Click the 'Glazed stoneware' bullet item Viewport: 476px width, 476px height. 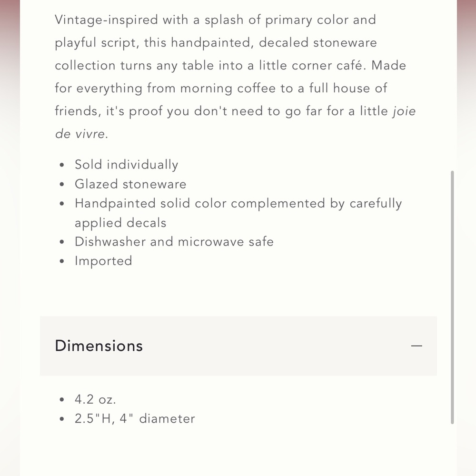(130, 184)
